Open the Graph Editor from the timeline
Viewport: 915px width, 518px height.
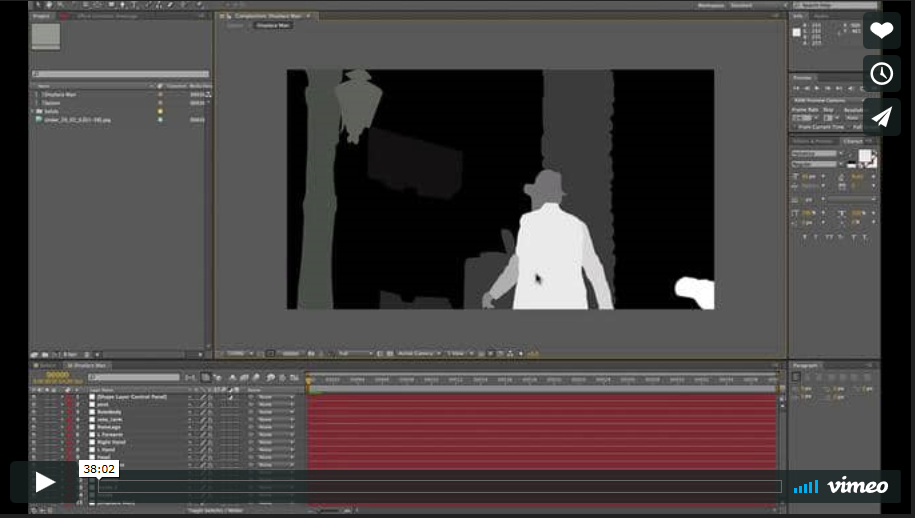pyautogui.click(x=294, y=377)
